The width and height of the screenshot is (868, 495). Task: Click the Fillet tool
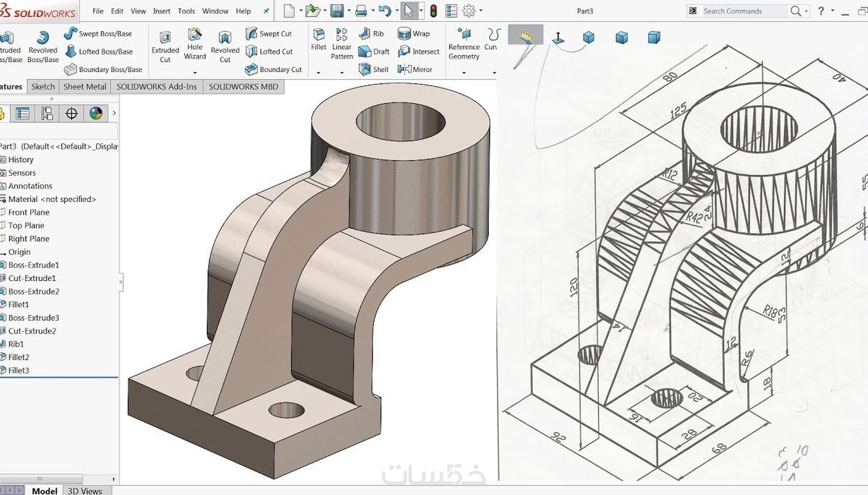coord(319,40)
